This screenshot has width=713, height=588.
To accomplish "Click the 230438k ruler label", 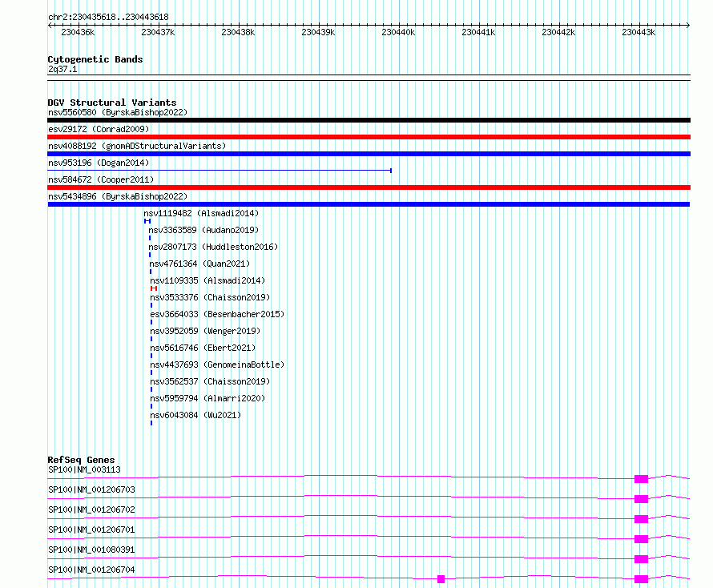I will [x=238, y=32].
